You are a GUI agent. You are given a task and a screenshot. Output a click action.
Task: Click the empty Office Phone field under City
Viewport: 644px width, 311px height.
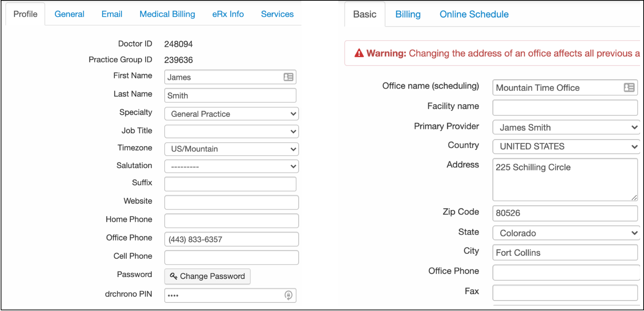coord(566,272)
